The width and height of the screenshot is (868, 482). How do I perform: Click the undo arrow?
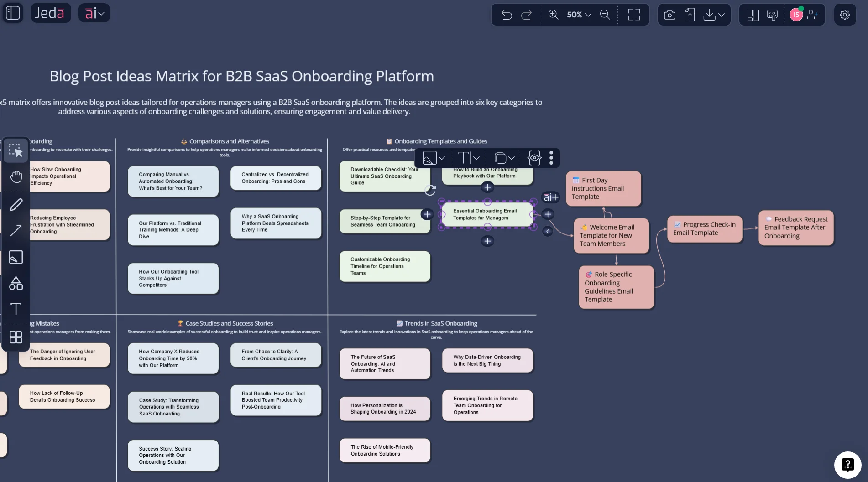pyautogui.click(x=507, y=15)
